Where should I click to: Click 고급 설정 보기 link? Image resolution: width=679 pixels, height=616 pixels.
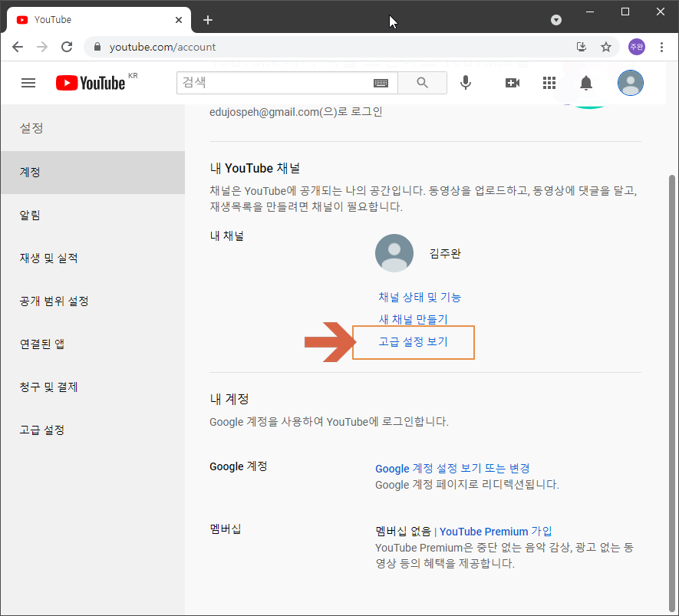(413, 341)
